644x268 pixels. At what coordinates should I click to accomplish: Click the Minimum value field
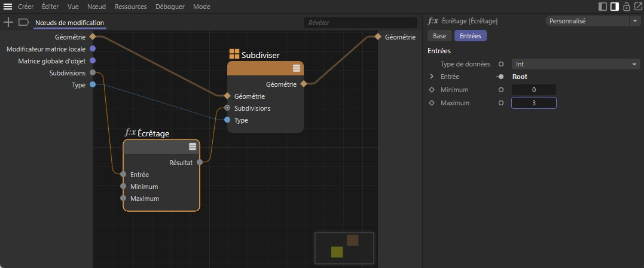(533, 90)
